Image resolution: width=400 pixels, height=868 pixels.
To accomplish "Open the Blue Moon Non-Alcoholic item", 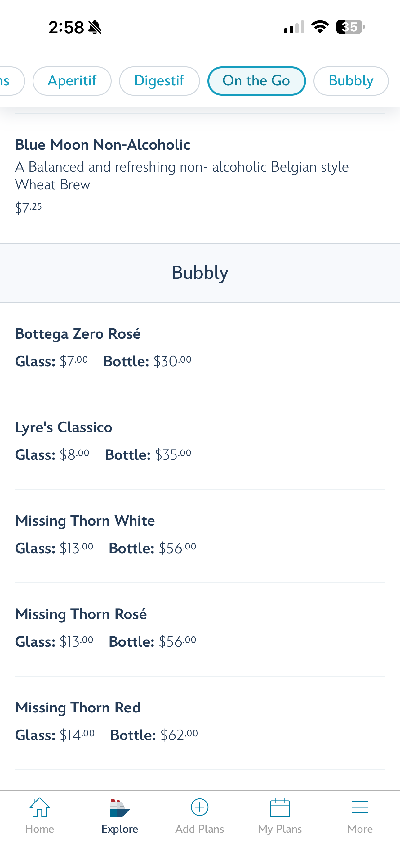I will click(x=103, y=145).
